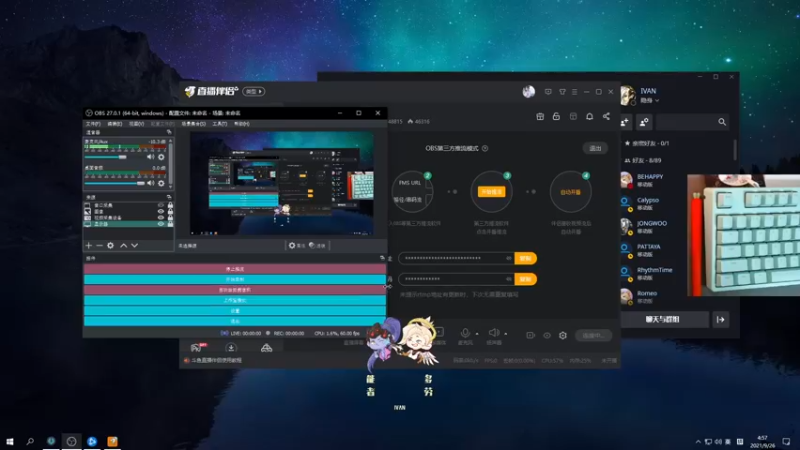Open notifications bell in streaming companion
The height and width of the screenshot is (450, 800).
coord(589,116)
